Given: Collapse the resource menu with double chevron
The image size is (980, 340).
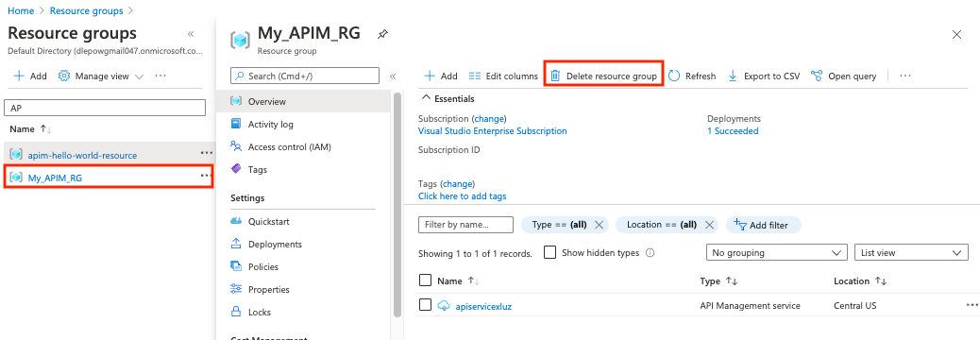Looking at the screenshot, I should 393,76.
